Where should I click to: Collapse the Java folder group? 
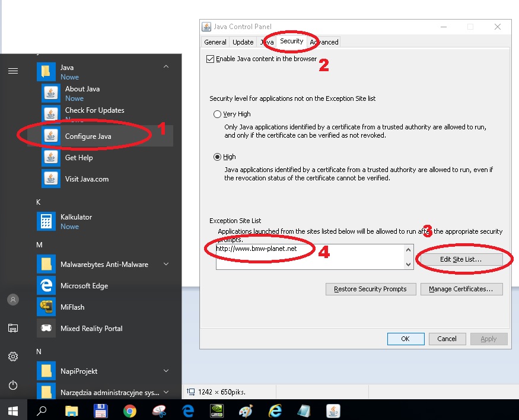[x=166, y=68]
